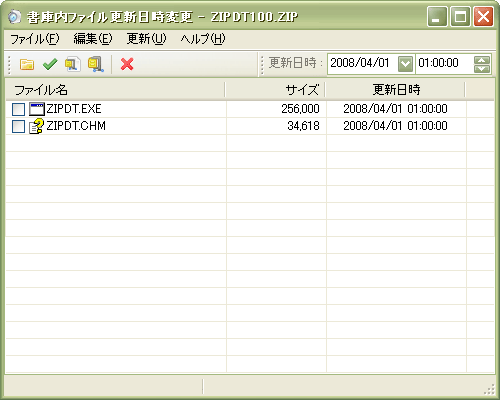500x400 pixels.
Task: Click the 256,000 size value
Action: [x=300, y=109]
